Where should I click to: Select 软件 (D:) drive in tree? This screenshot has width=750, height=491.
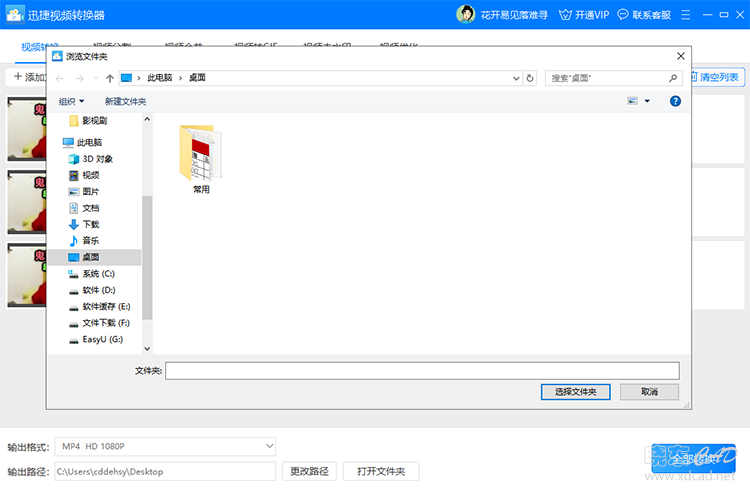point(99,290)
